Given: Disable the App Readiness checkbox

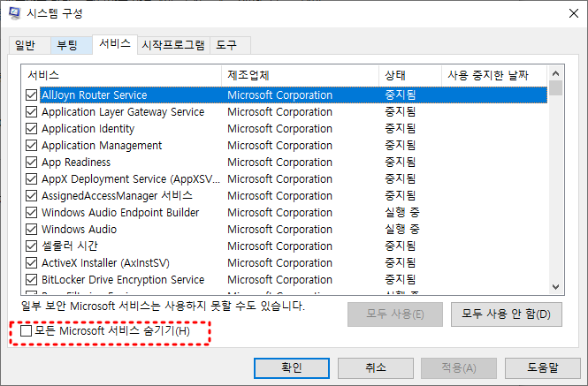Looking at the screenshot, I should (32, 162).
